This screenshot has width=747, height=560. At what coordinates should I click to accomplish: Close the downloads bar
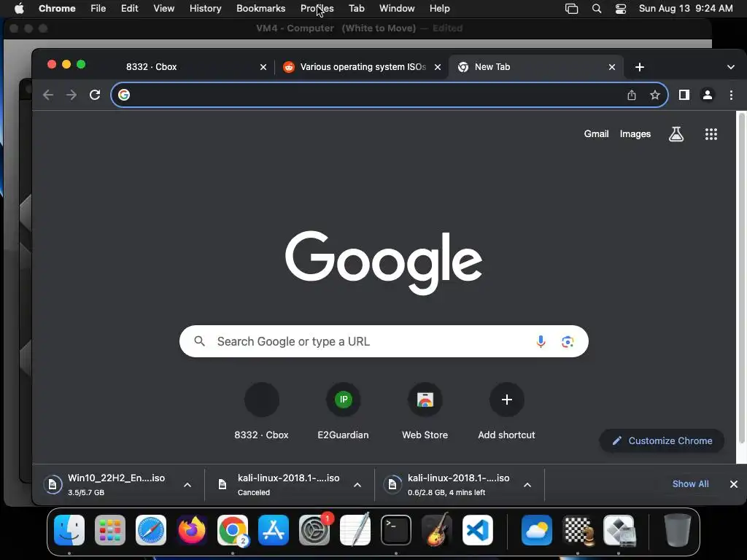pyautogui.click(x=734, y=484)
